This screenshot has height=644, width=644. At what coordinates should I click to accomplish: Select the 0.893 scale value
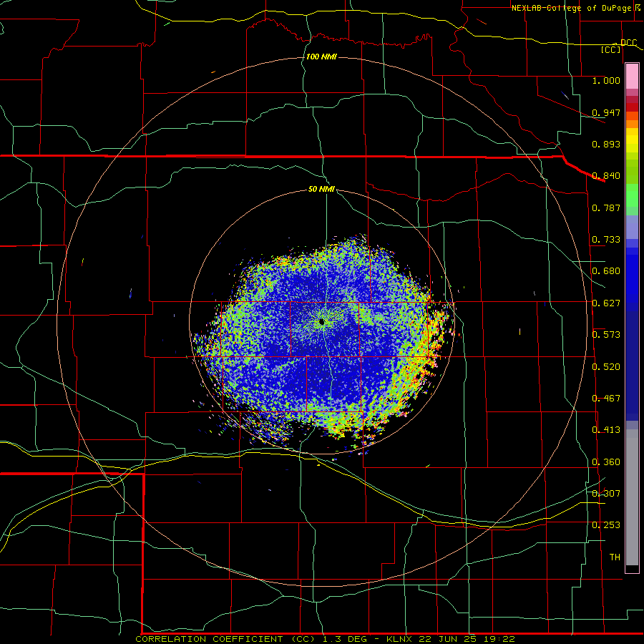606,144
